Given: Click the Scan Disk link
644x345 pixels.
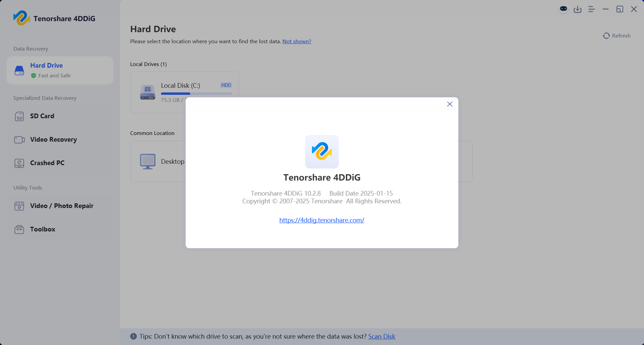Looking at the screenshot, I should (x=382, y=336).
